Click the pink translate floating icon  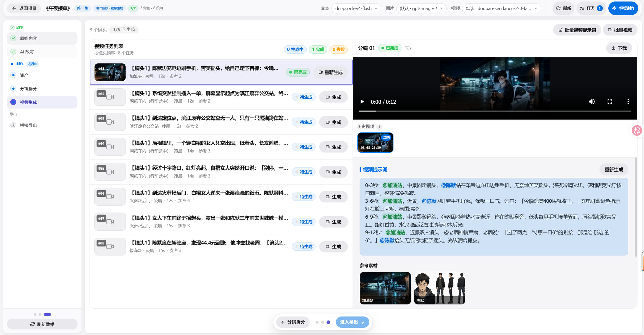point(637,130)
